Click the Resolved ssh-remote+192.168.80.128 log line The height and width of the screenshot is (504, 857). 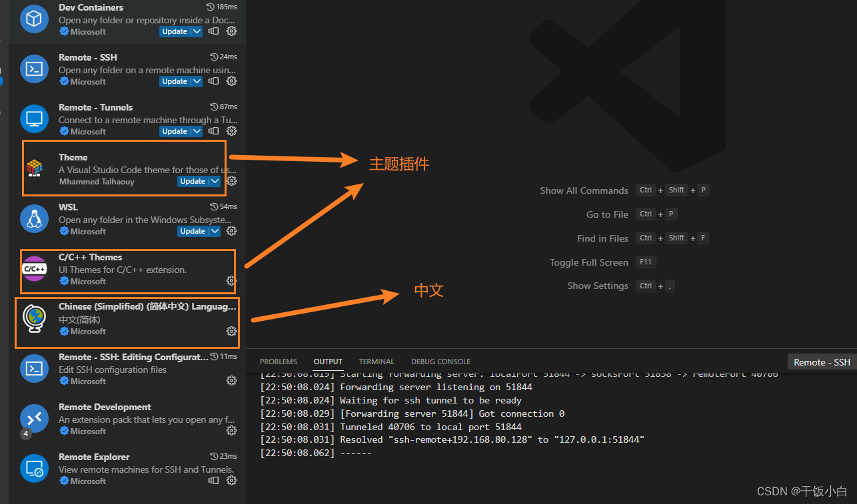(x=452, y=439)
